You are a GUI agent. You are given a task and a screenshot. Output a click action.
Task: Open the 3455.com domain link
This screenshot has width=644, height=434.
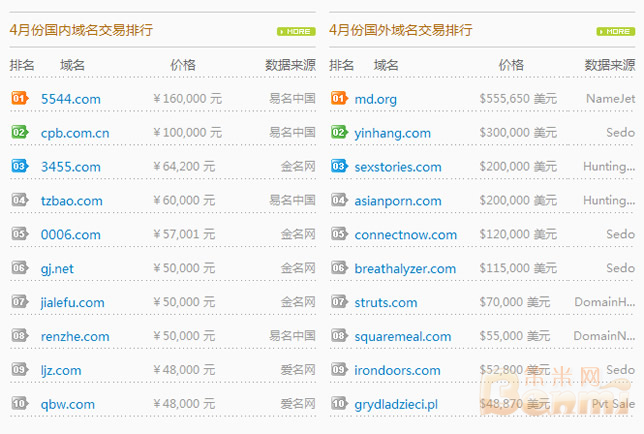click(x=71, y=167)
